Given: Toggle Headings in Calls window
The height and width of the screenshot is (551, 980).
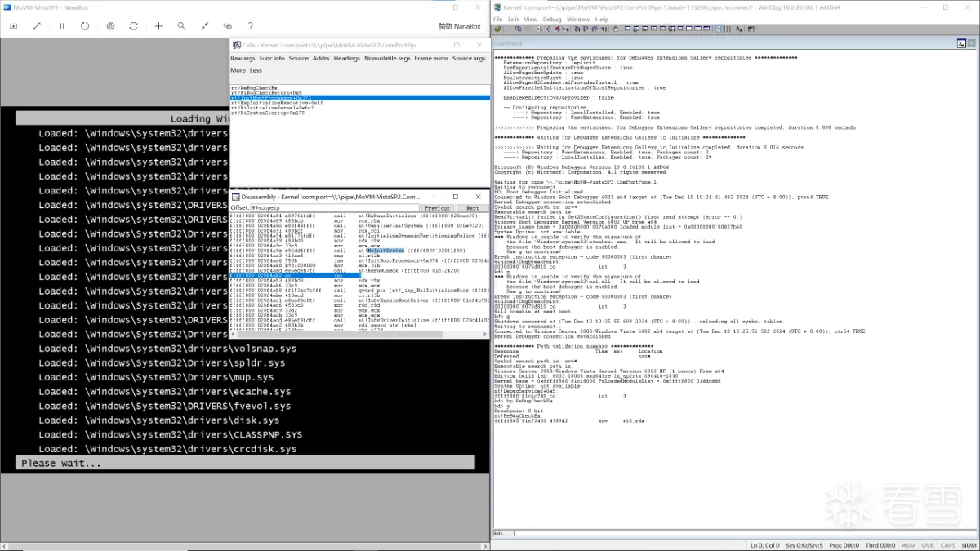Looking at the screenshot, I should pyautogui.click(x=347, y=58).
